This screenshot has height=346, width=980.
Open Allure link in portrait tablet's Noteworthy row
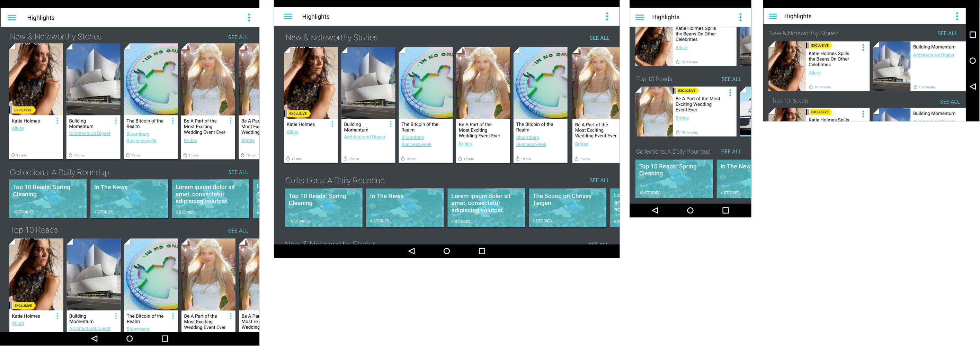pos(18,128)
